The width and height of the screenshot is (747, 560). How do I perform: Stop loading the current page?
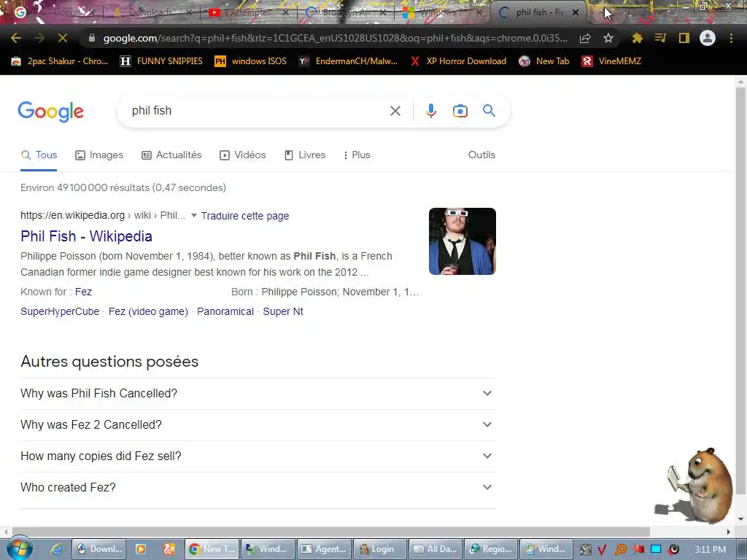tap(63, 38)
